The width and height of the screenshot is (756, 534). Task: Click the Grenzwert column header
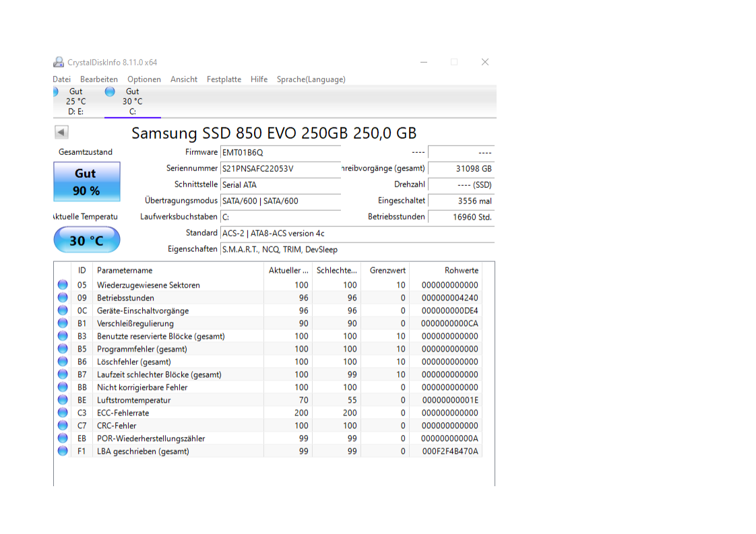(385, 271)
